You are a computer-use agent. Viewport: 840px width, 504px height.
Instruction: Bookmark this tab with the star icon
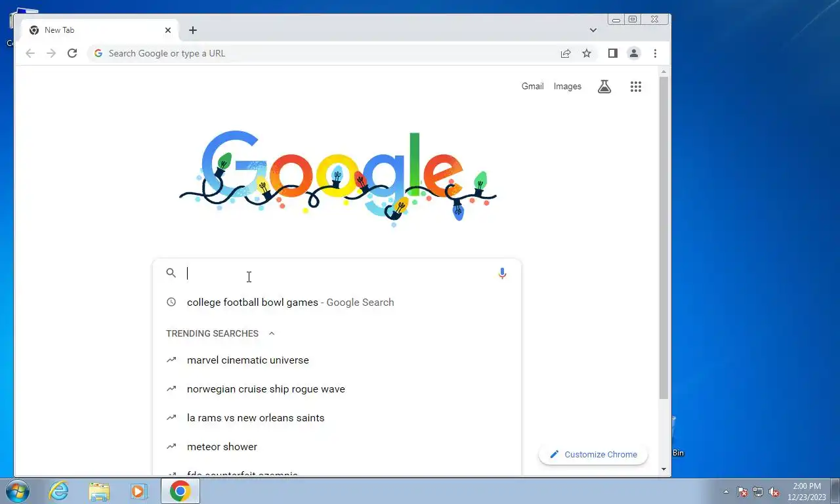click(587, 53)
